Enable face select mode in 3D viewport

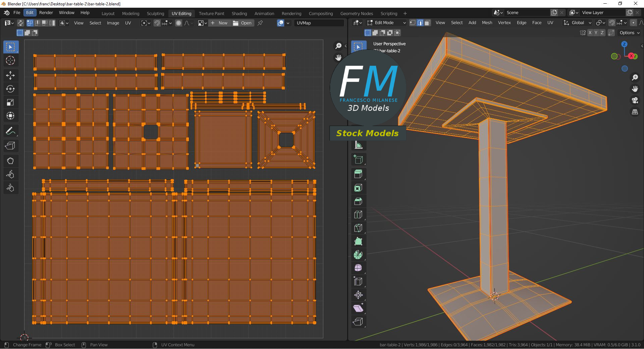click(427, 23)
